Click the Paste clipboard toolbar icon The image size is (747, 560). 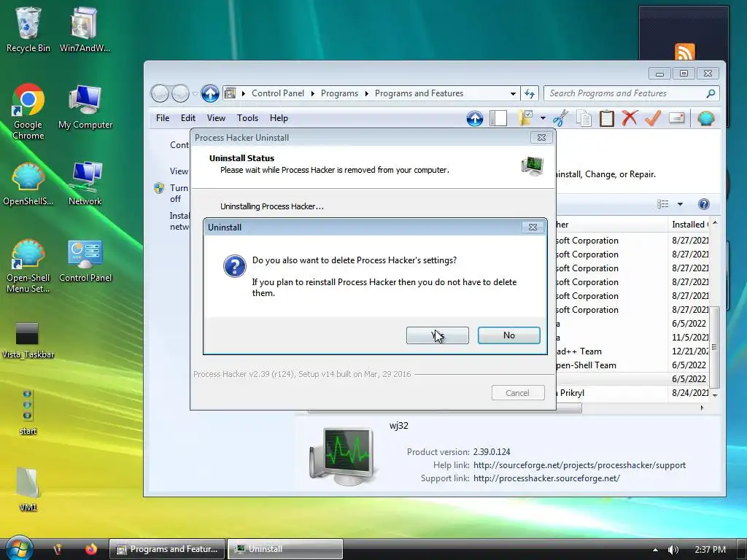[606, 118]
